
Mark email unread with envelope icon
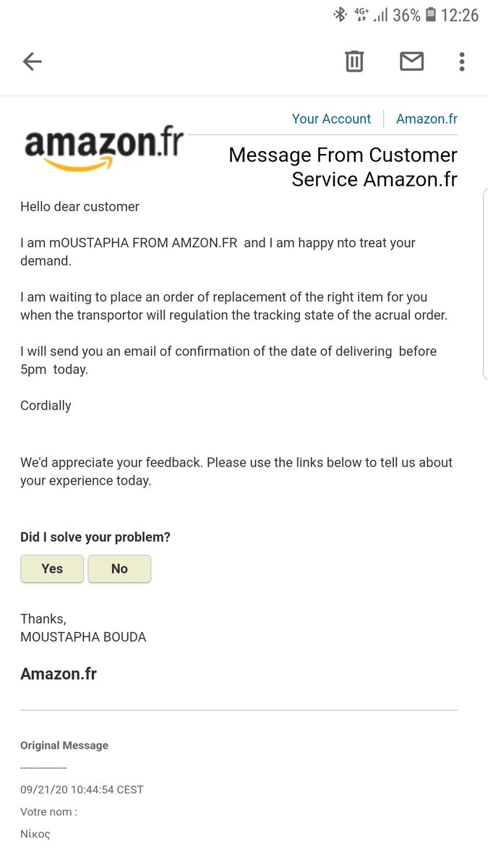point(411,61)
